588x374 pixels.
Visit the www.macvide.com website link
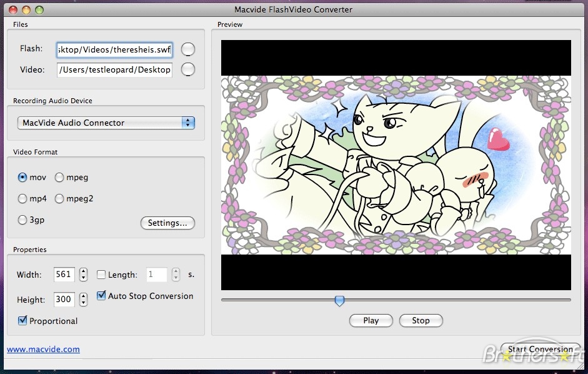[x=43, y=349]
